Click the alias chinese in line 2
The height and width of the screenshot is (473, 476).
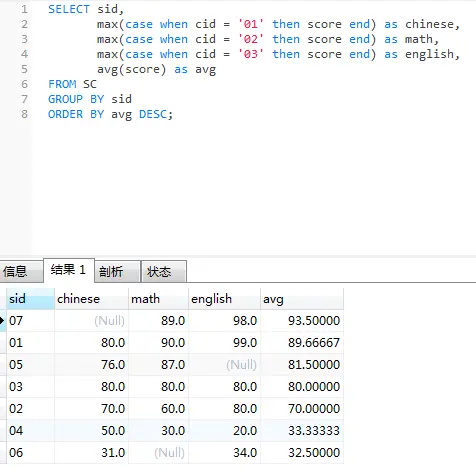pos(430,24)
